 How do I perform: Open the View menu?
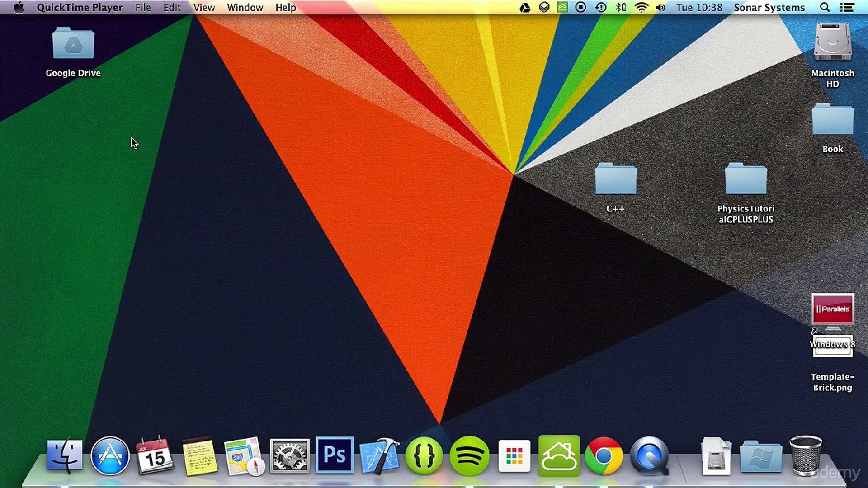204,8
